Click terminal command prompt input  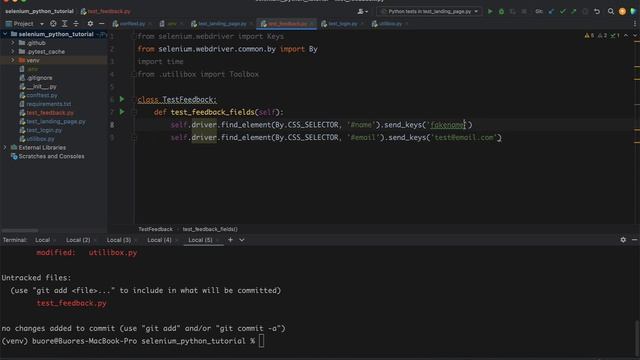[x=262, y=340]
